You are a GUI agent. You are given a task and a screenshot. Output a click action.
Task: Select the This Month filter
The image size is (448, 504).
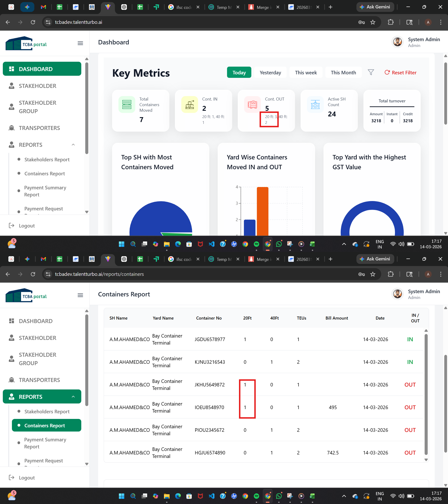343,72
